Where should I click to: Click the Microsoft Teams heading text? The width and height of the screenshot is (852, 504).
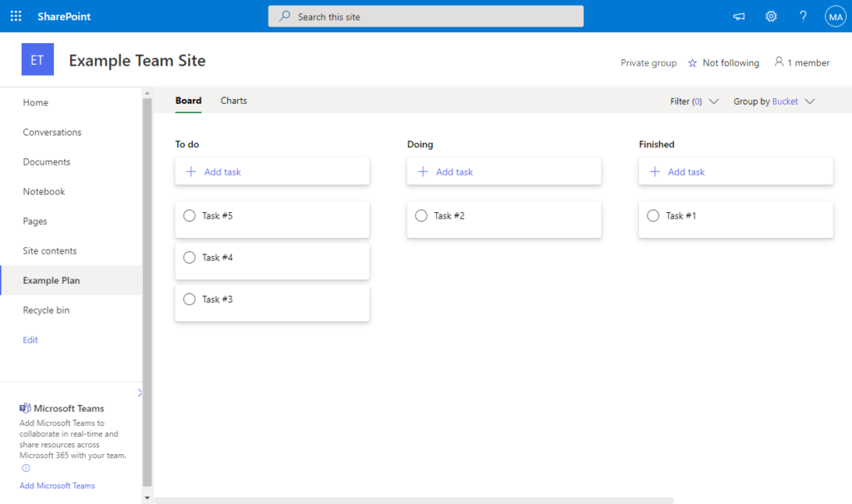[x=69, y=408]
